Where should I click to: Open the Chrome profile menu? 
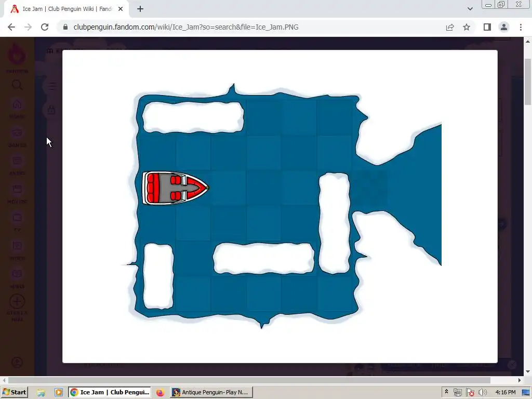[x=504, y=27]
